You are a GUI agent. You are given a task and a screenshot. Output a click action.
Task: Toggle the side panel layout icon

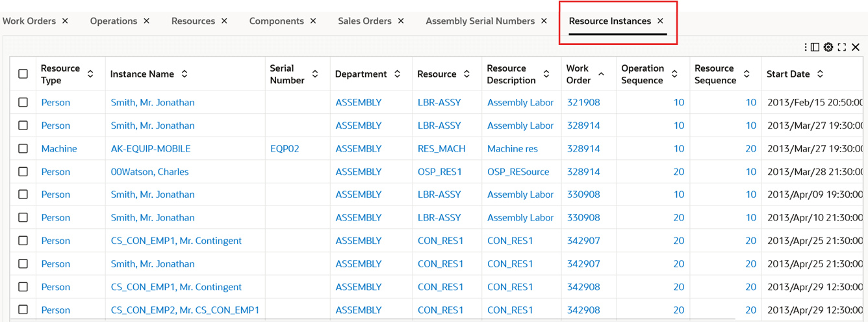coord(815,47)
